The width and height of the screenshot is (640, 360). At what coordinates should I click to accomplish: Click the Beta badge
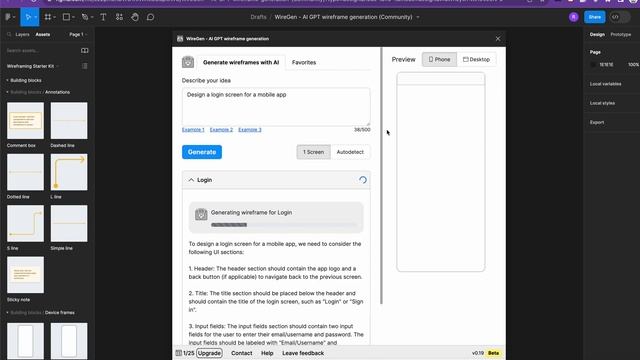(493, 353)
